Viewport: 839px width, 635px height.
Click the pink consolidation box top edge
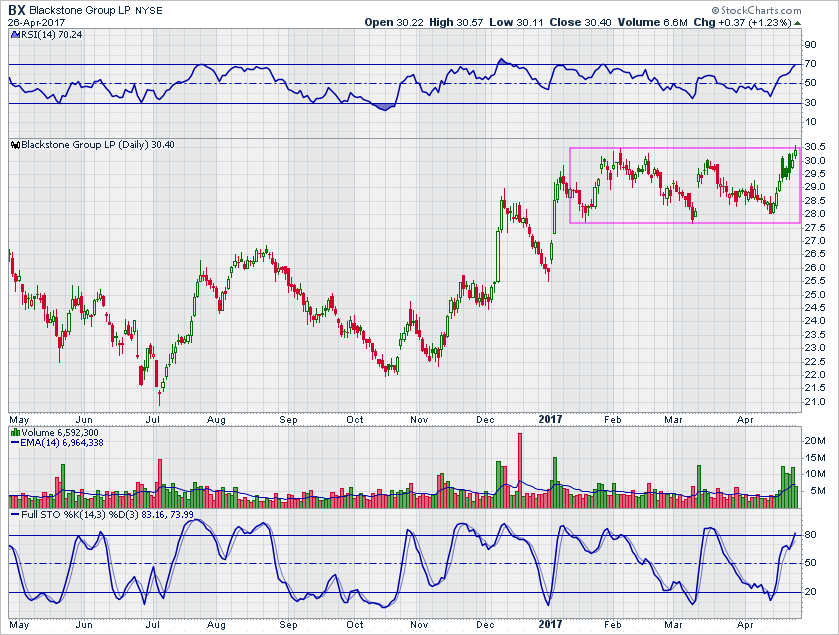685,148
